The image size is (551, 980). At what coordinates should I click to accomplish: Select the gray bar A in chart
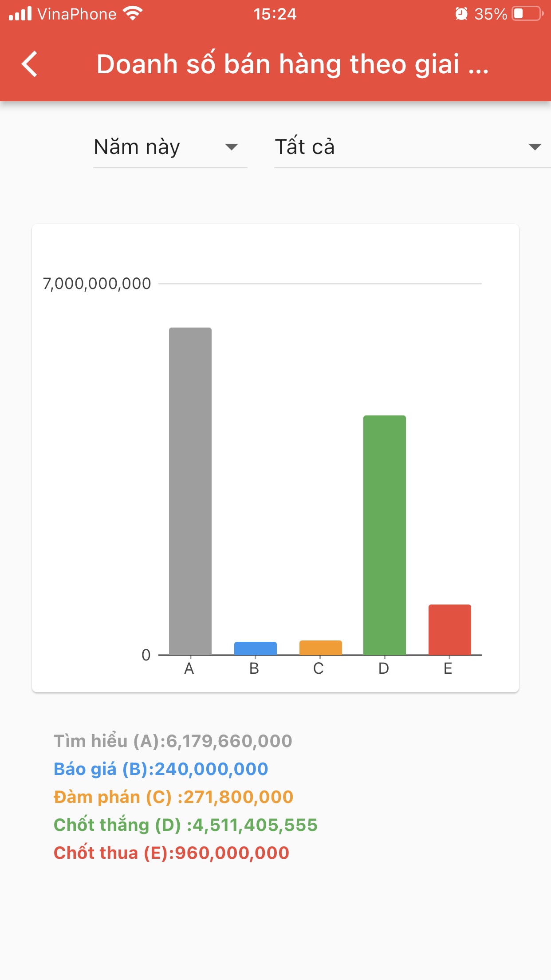click(190, 490)
